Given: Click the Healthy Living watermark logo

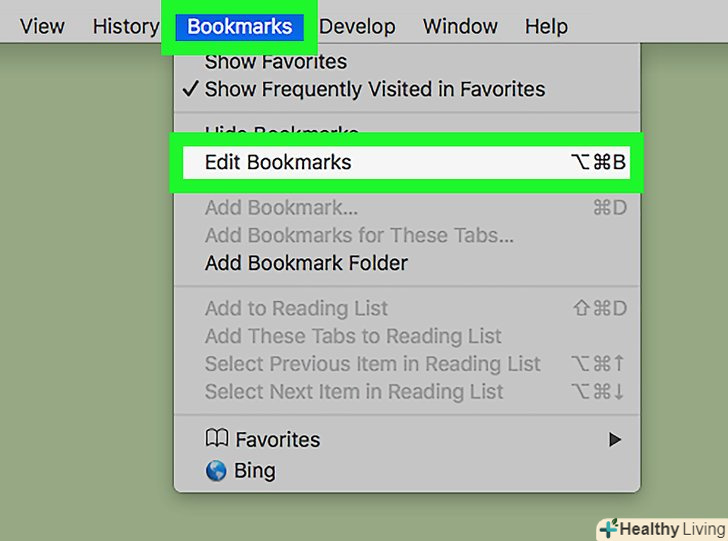Looking at the screenshot, I should point(661,527).
